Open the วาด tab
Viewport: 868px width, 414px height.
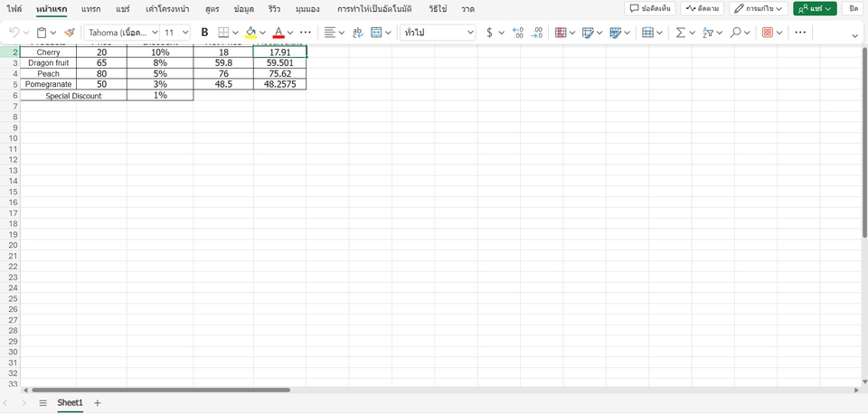pyautogui.click(x=467, y=9)
